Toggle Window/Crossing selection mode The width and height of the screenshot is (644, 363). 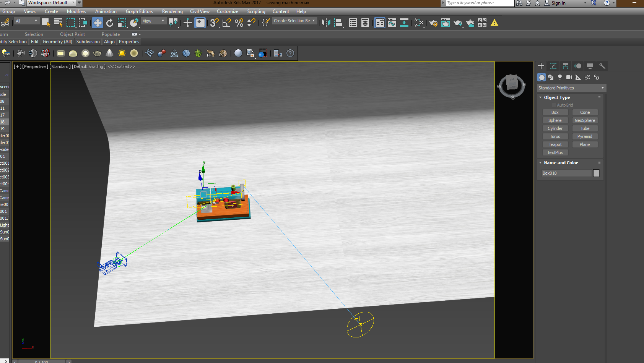click(x=83, y=23)
